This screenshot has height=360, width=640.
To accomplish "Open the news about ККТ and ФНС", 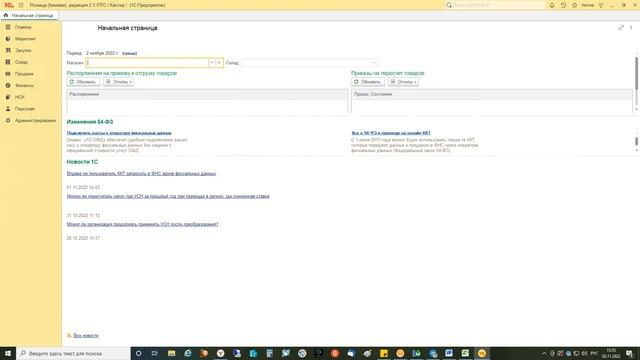I will coord(141,173).
